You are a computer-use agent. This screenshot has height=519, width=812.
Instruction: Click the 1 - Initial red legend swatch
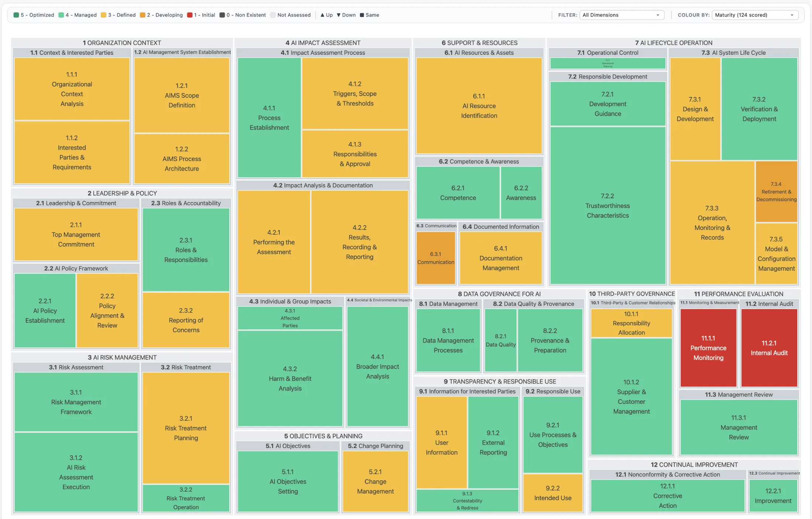point(190,15)
